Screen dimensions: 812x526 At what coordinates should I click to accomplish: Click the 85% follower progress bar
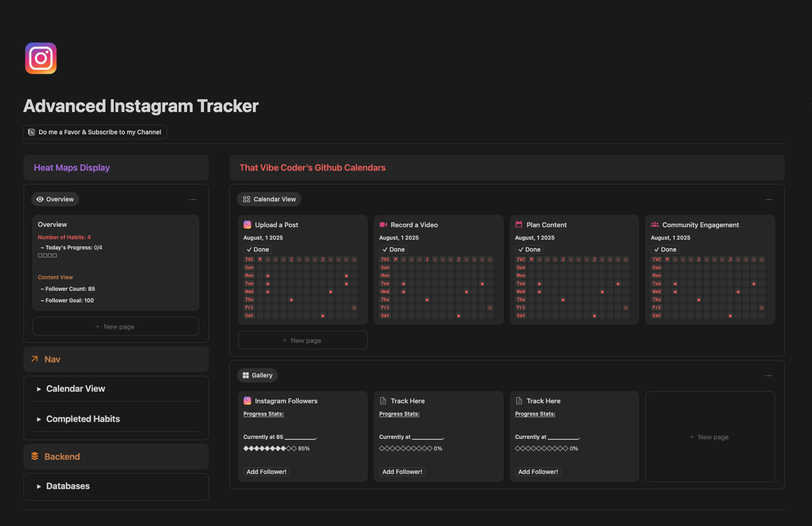[270, 449]
